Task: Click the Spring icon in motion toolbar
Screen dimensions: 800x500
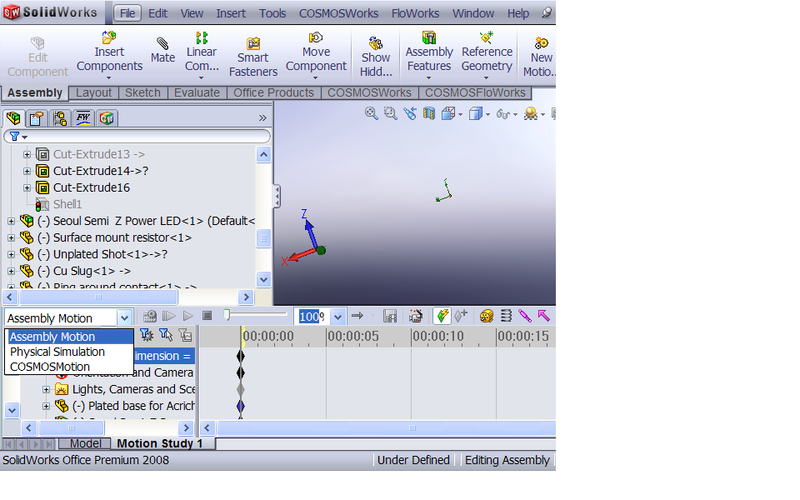Action: [506, 316]
